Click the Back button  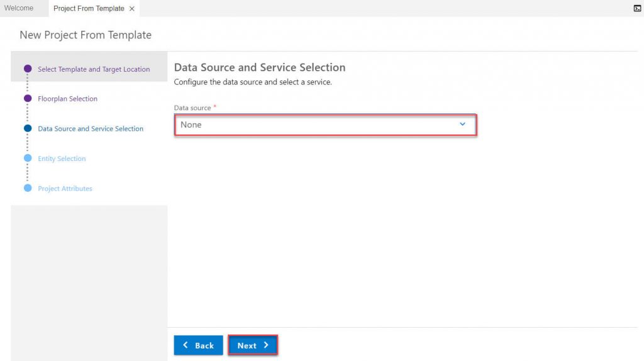198,345
